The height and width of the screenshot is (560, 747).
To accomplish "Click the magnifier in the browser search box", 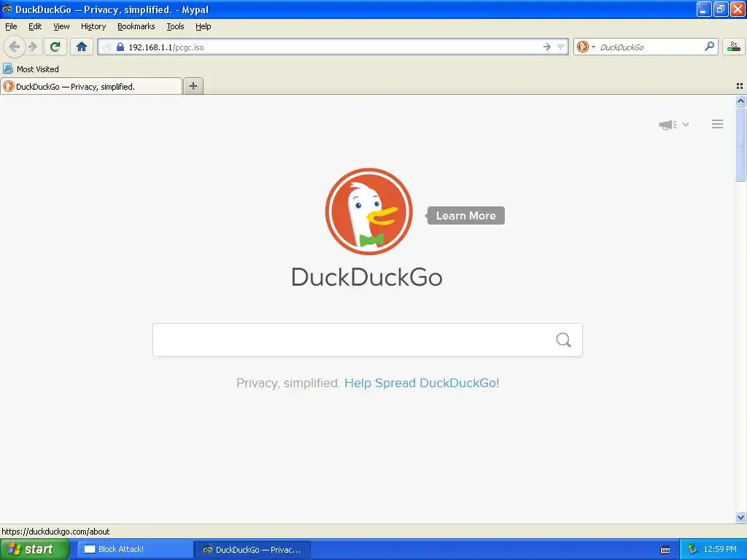I will tap(709, 46).
